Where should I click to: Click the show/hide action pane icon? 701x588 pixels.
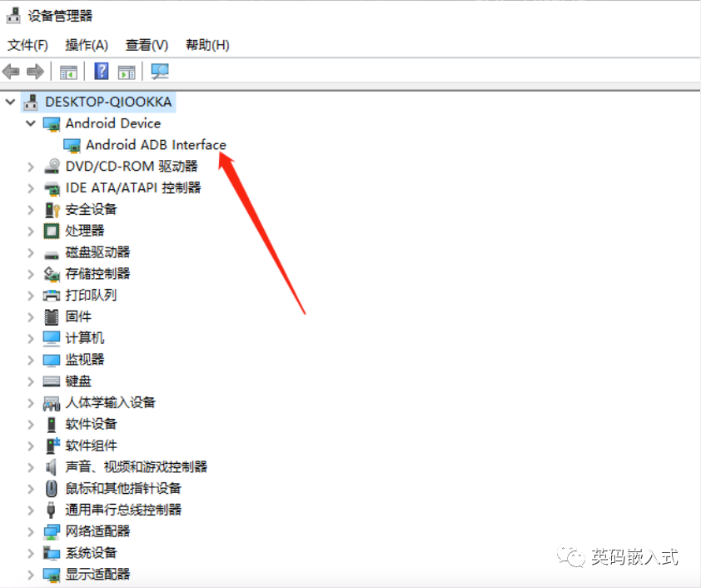point(127,71)
